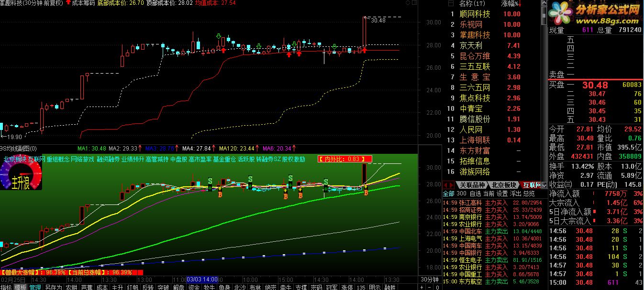644x290 pixels.
Task: Select 生意宝 in the stock list
Action: pyautogui.click(x=475, y=77)
